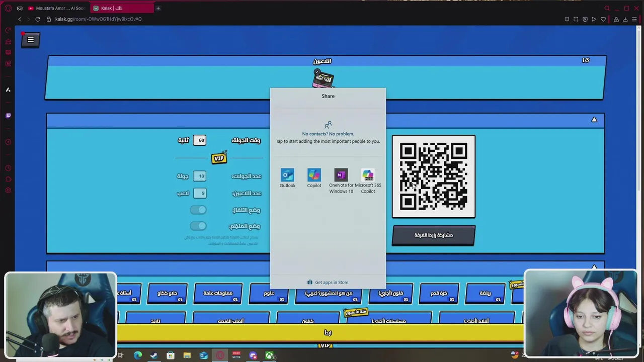Click the number of players field showing 5
The width and height of the screenshot is (644, 362).
pyautogui.click(x=200, y=193)
